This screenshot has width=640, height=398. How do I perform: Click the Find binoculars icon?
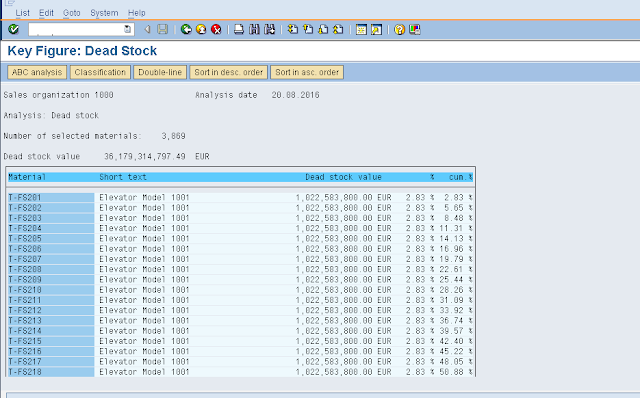tap(254, 29)
